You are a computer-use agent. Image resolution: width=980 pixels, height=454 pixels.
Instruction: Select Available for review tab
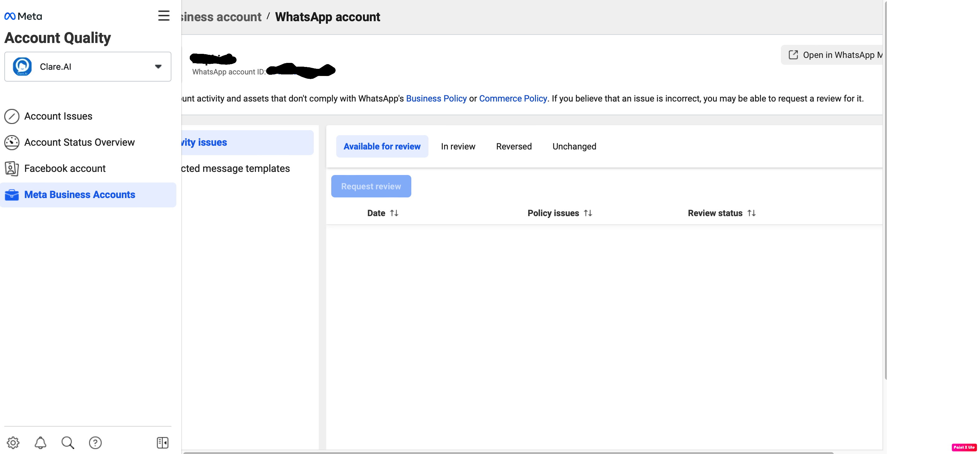pyautogui.click(x=382, y=146)
